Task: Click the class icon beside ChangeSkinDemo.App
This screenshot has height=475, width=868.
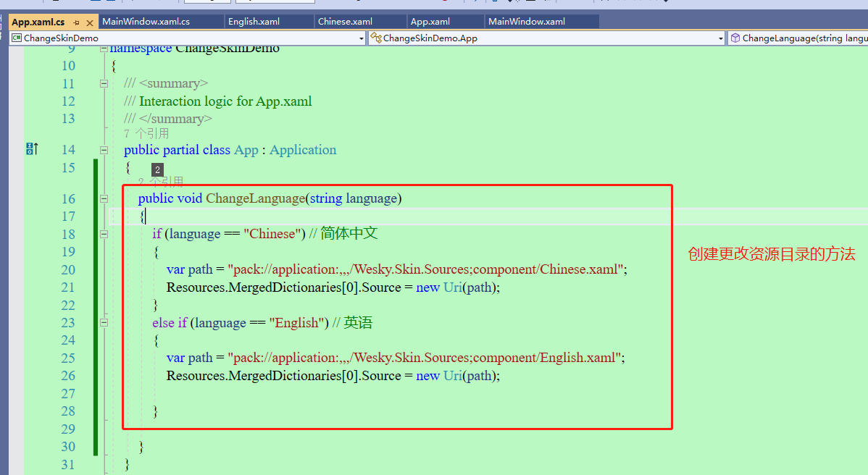Action: pos(375,38)
